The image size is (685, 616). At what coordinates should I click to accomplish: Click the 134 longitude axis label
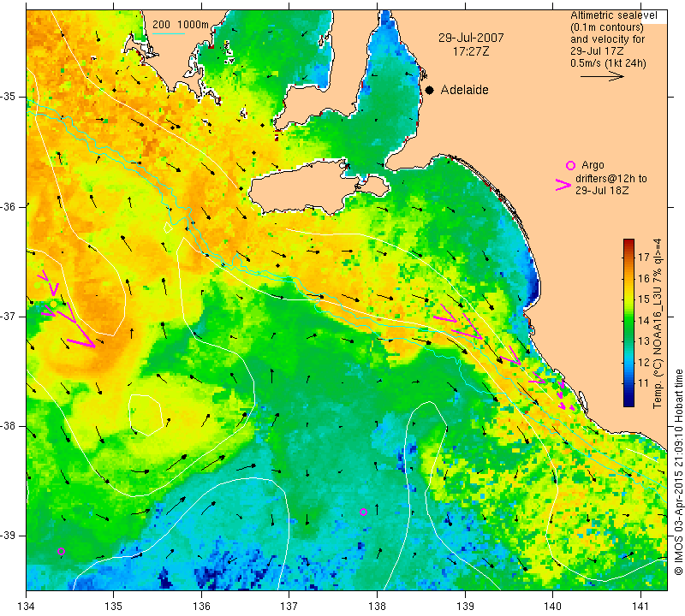[27, 607]
